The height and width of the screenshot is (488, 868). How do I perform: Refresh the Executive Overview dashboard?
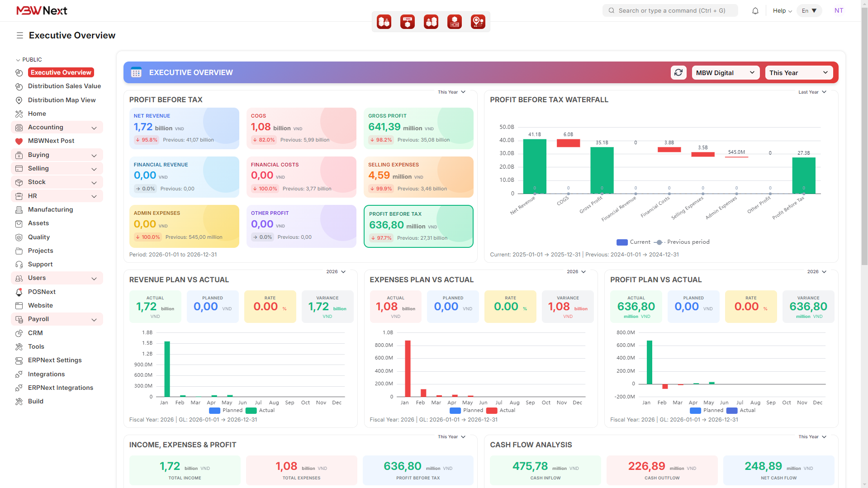tap(678, 73)
